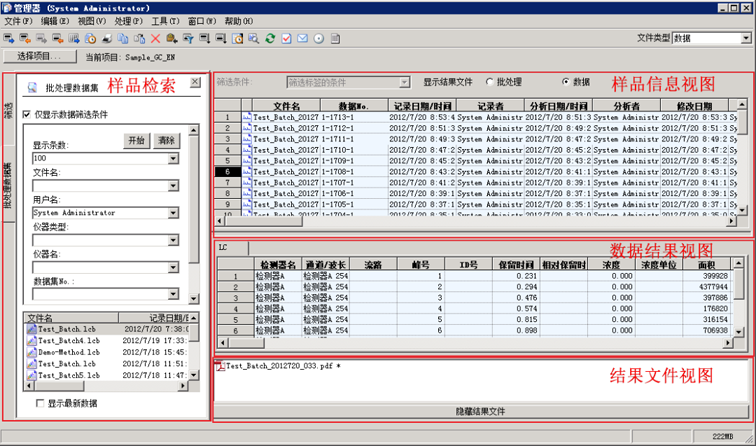Open the 显示条数 dropdown showing 100
The height and width of the screenshot is (446, 756).
coord(173,158)
